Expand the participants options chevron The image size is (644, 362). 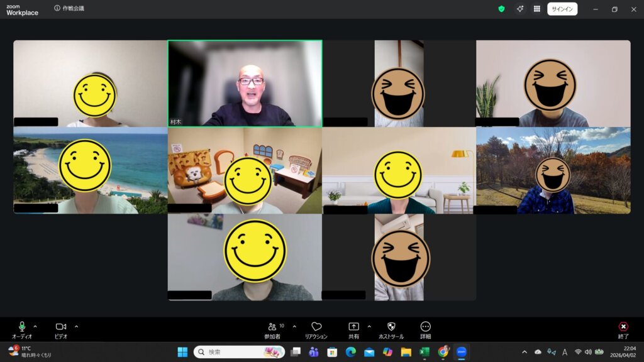294,326
